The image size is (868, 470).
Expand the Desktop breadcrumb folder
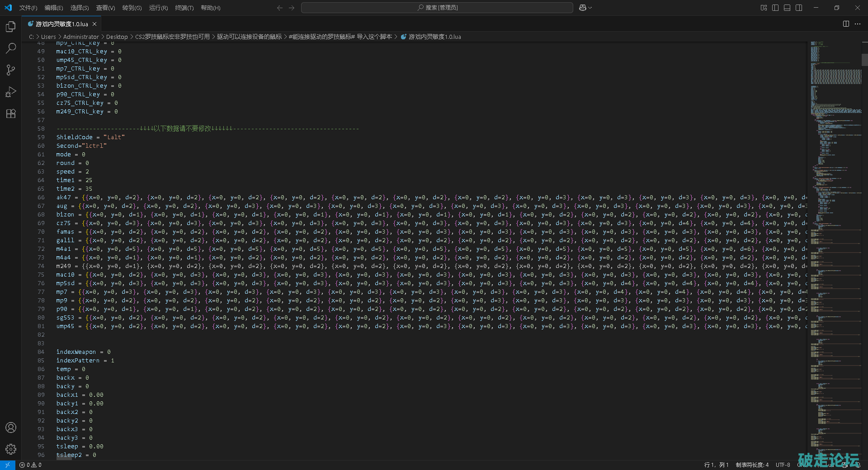(x=117, y=37)
